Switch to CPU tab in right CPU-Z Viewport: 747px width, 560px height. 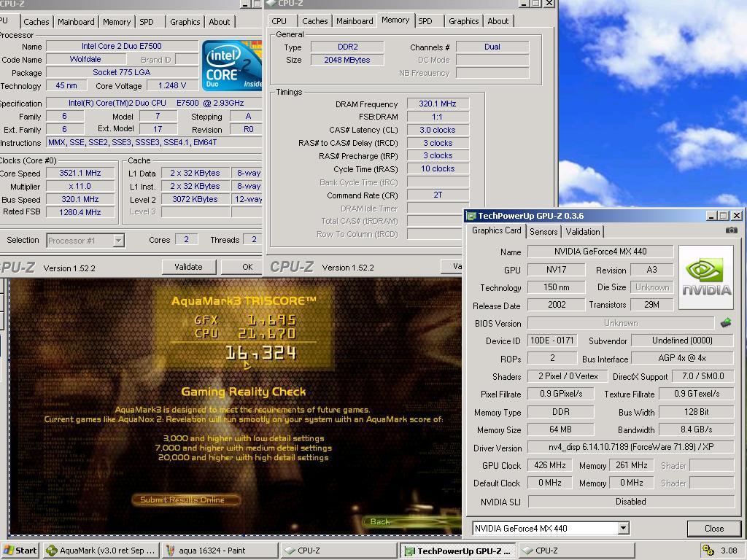click(x=279, y=21)
